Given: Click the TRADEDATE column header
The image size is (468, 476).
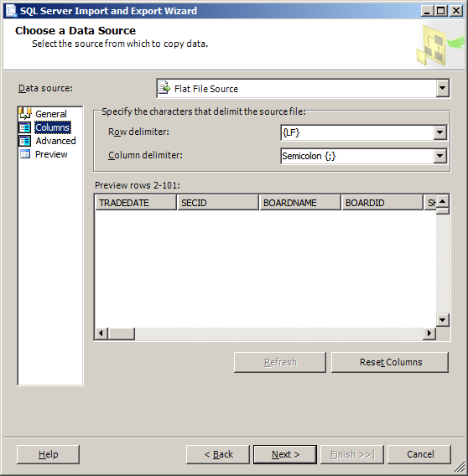Looking at the screenshot, I should click(x=136, y=203).
